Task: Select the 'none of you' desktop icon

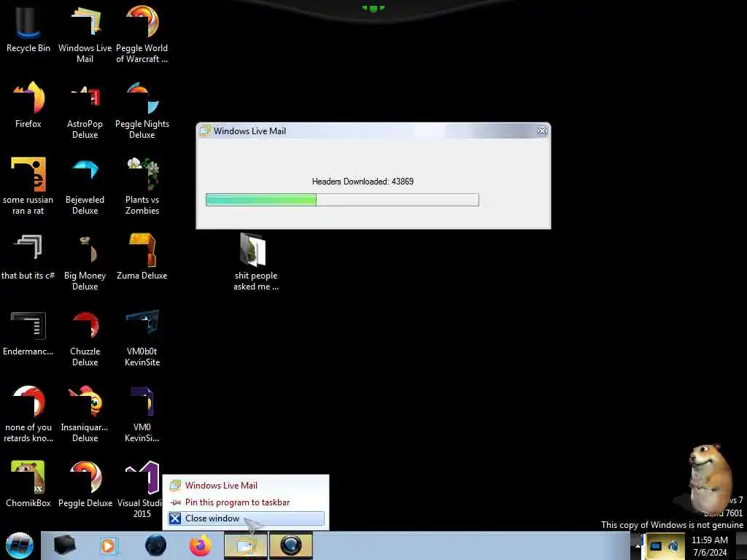Action: (28, 413)
